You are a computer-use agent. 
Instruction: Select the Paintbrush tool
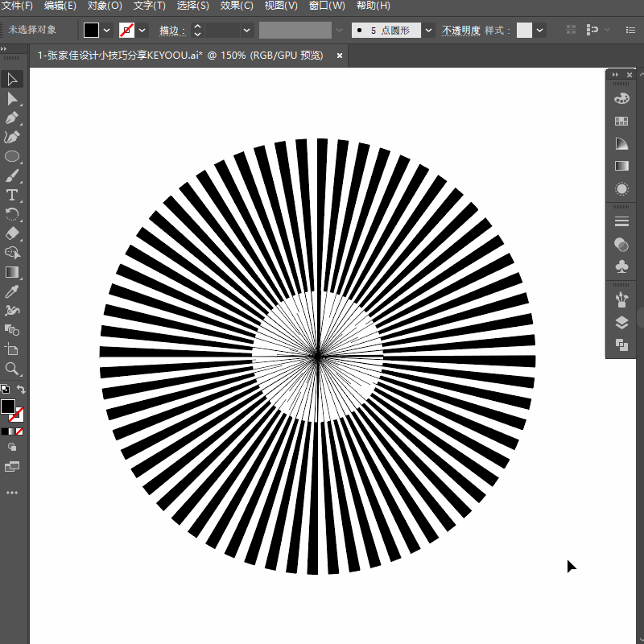(12, 175)
